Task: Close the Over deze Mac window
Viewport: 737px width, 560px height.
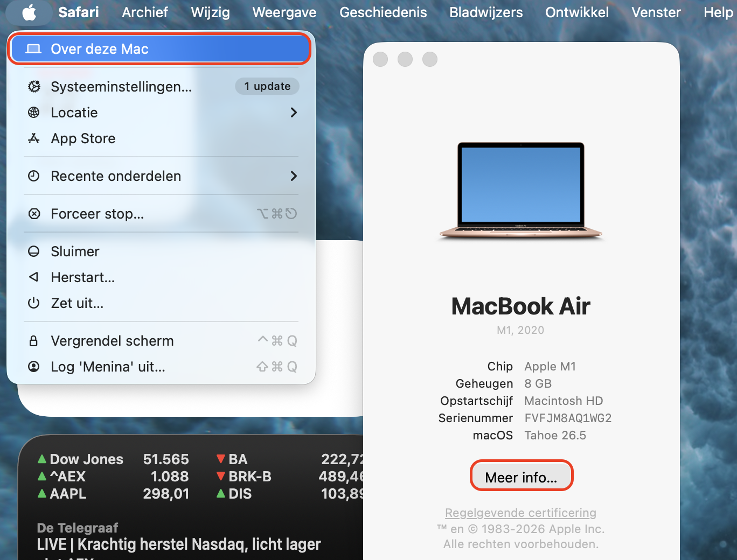Action: (x=380, y=59)
